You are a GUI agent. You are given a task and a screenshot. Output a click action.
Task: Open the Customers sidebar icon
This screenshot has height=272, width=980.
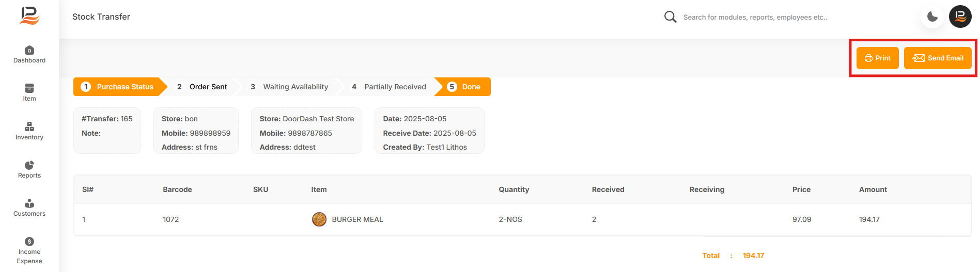29,203
